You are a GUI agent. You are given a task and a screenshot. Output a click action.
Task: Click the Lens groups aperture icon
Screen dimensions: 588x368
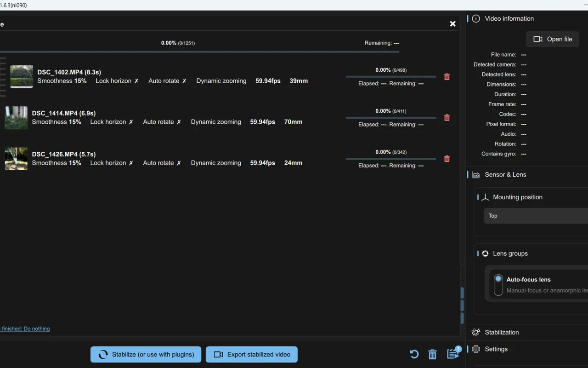(x=485, y=253)
